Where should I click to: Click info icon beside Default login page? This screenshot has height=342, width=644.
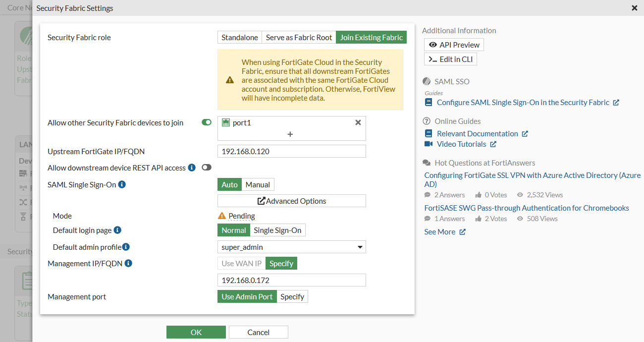pos(117,230)
